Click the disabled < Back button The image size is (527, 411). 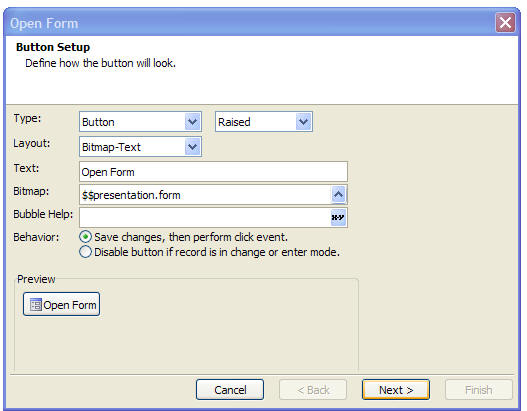pyautogui.click(x=313, y=390)
